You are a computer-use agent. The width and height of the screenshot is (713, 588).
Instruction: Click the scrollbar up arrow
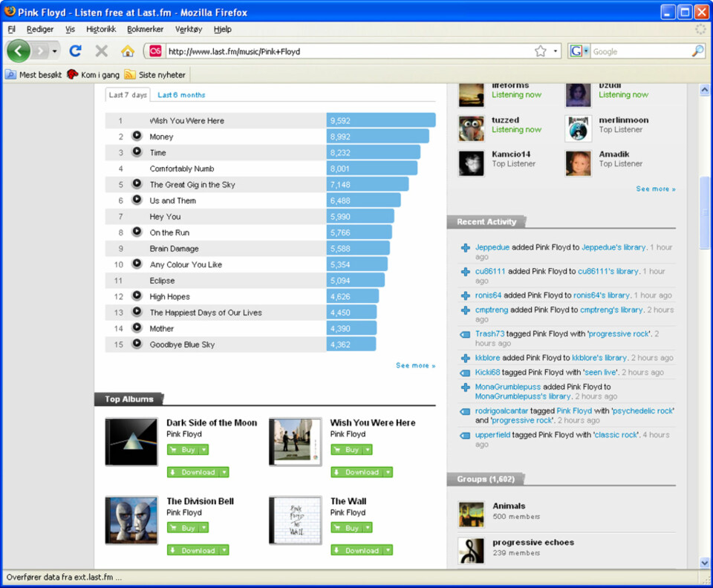704,90
